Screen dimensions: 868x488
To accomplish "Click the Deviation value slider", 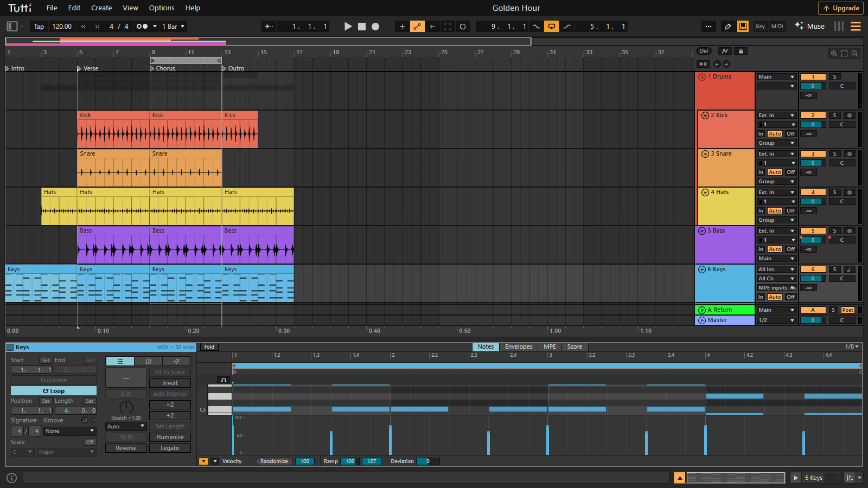I will (x=428, y=461).
